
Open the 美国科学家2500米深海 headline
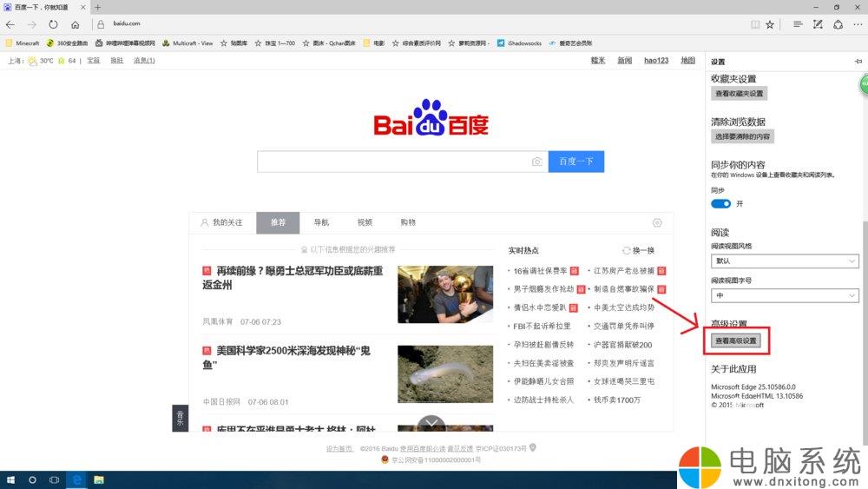coord(286,358)
